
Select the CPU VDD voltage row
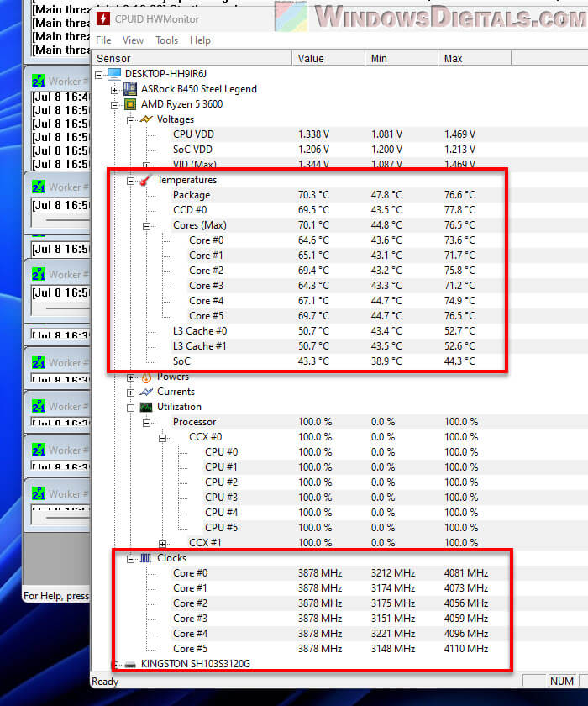pyautogui.click(x=339, y=134)
